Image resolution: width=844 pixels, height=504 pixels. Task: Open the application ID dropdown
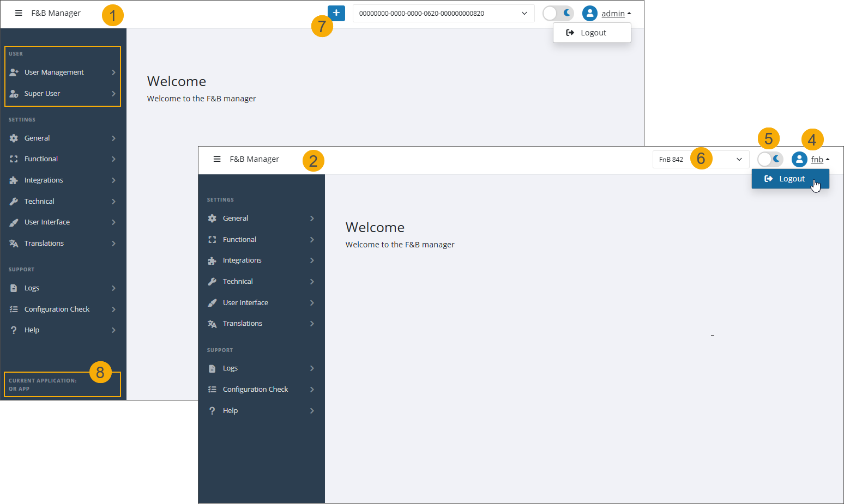(x=443, y=13)
